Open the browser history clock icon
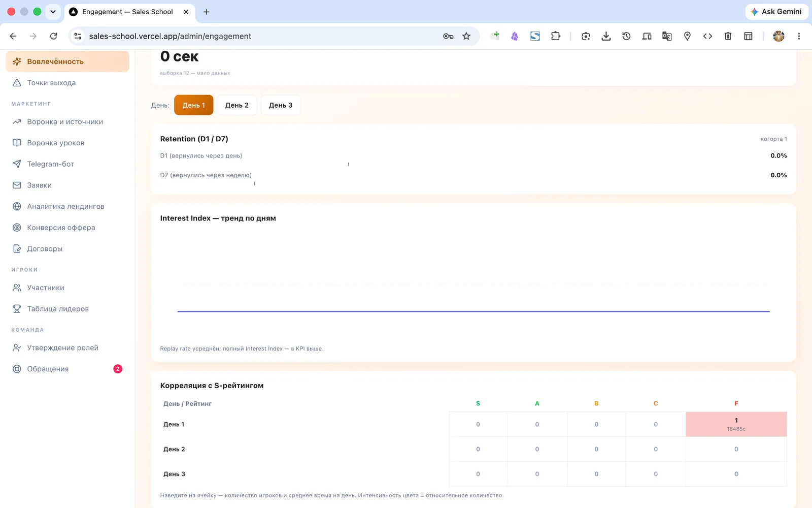Screen dimensions: 812x508 (626, 36)
